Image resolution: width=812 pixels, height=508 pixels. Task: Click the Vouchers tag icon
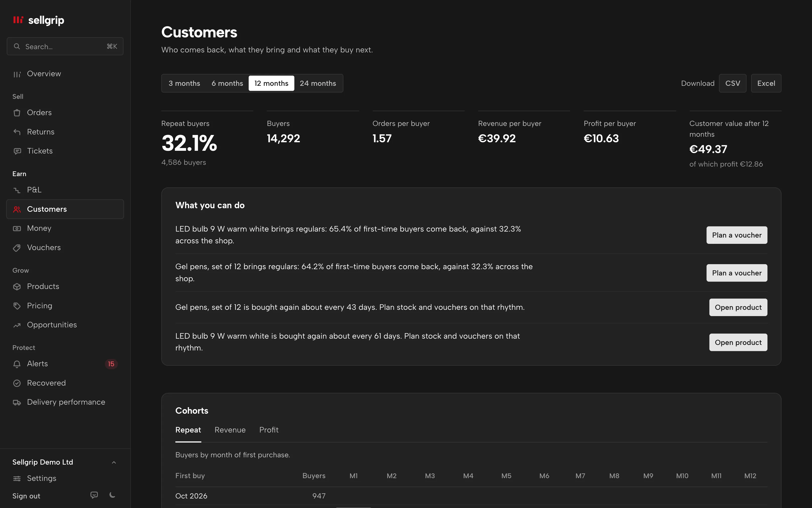click(x=17, y=248)
